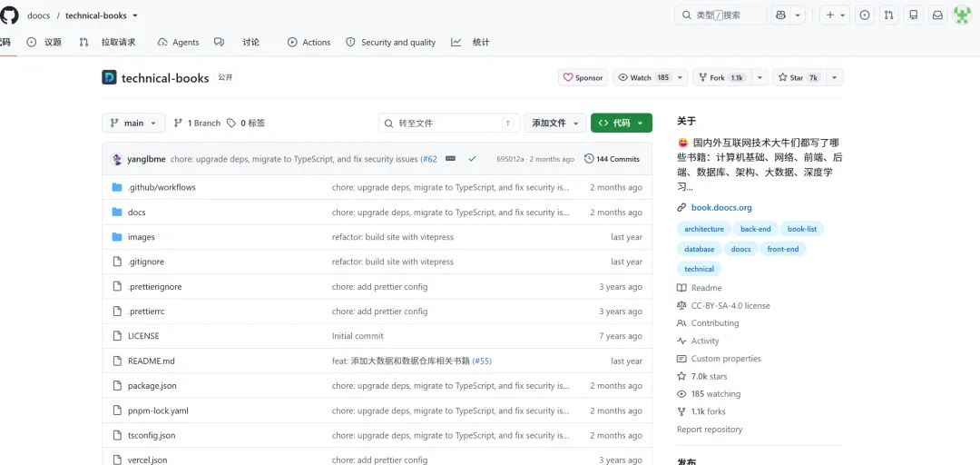Open the main branch selector dropdown
The width and height of the screenshot is (980, 465).
point(133,124)
